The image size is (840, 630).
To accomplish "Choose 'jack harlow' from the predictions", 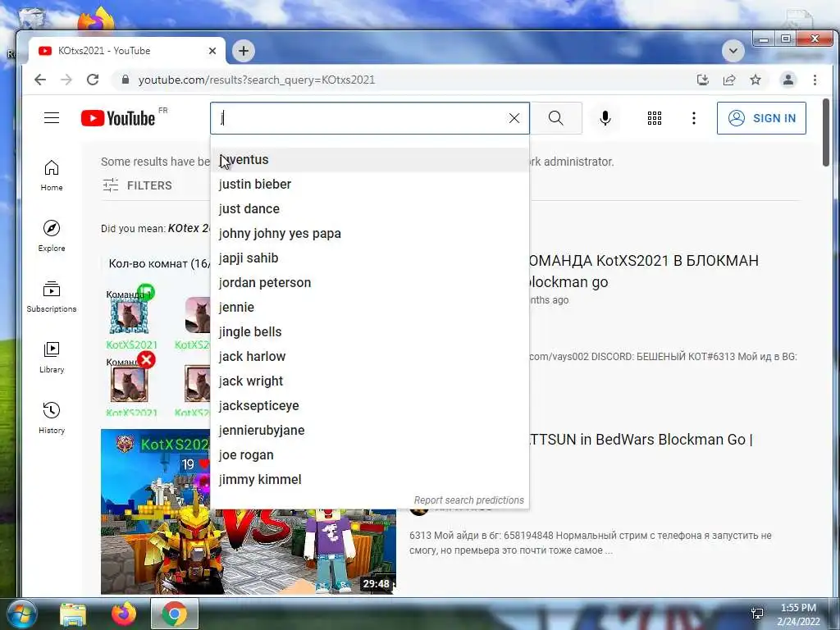I will 370,357.
